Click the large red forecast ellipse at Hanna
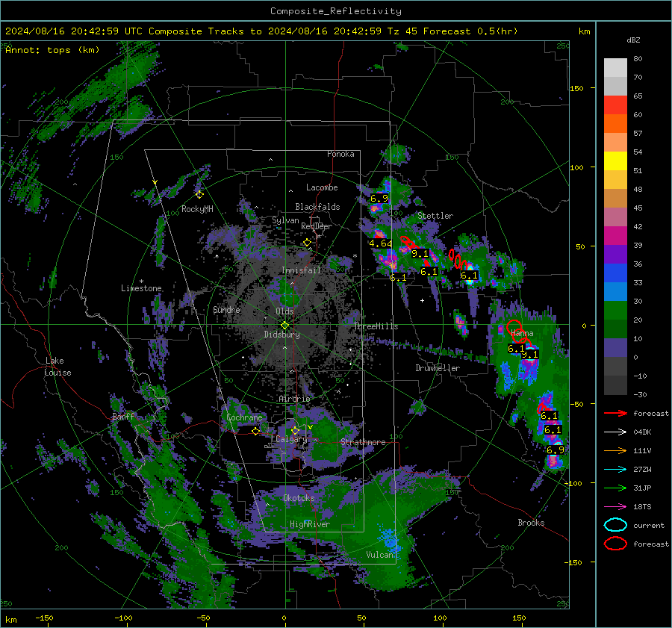The height and width of the screenshot is (628, 672). click(514, 328)
